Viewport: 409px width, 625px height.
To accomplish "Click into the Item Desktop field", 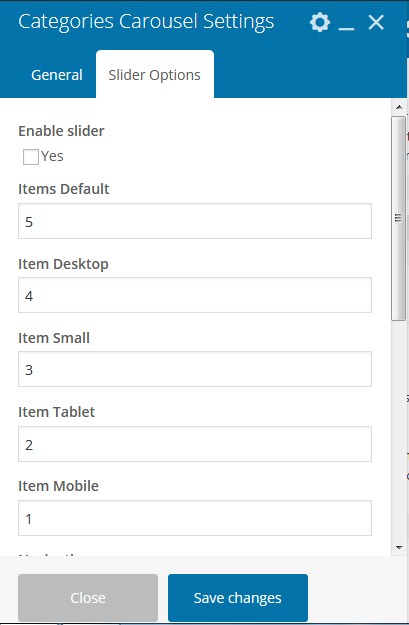I will pyautogui.click(x=195, y=295).
